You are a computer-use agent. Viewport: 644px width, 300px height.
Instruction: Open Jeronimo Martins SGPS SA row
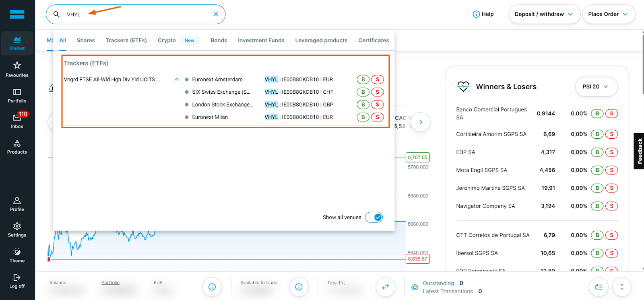click(537, 188)
